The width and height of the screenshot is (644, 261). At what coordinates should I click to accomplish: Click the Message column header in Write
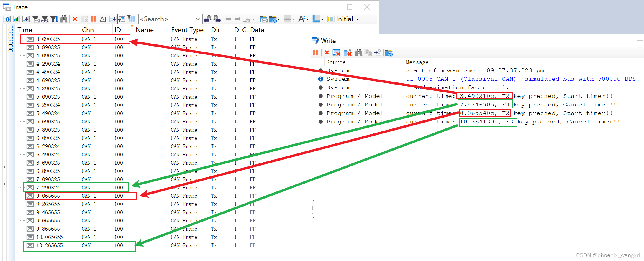[x=417, y=62]
